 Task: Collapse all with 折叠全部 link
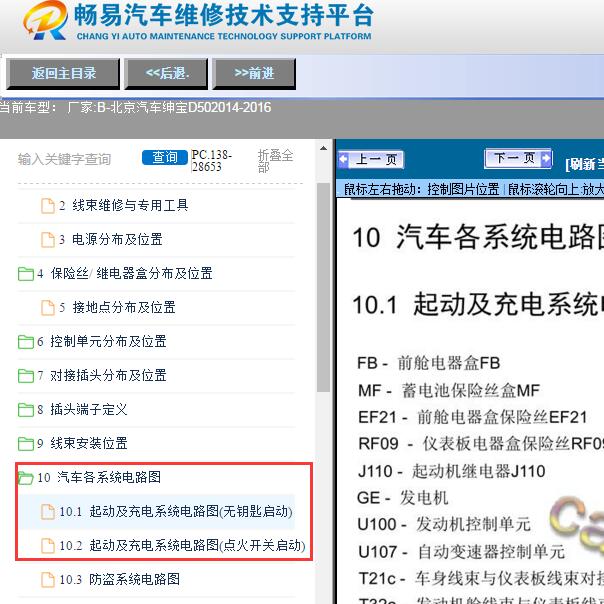pos(275,161)
